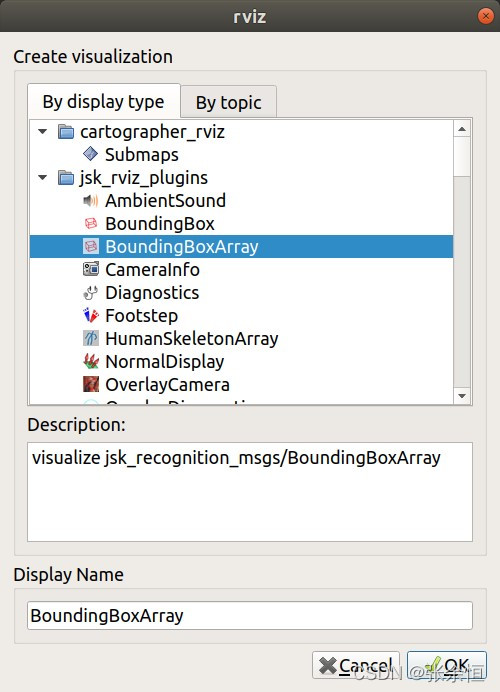Click the HumanSkeletonArray icon
Screen dimensions: 500x692
pos(90,338)
